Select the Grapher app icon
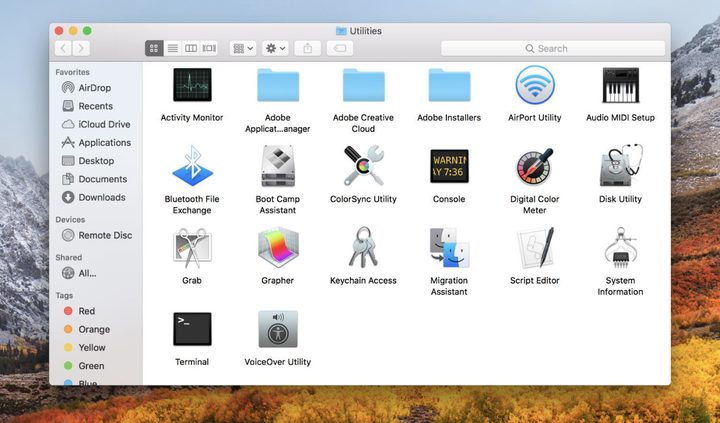The width and height of the screenshot is (720, 423). point(278,248)
